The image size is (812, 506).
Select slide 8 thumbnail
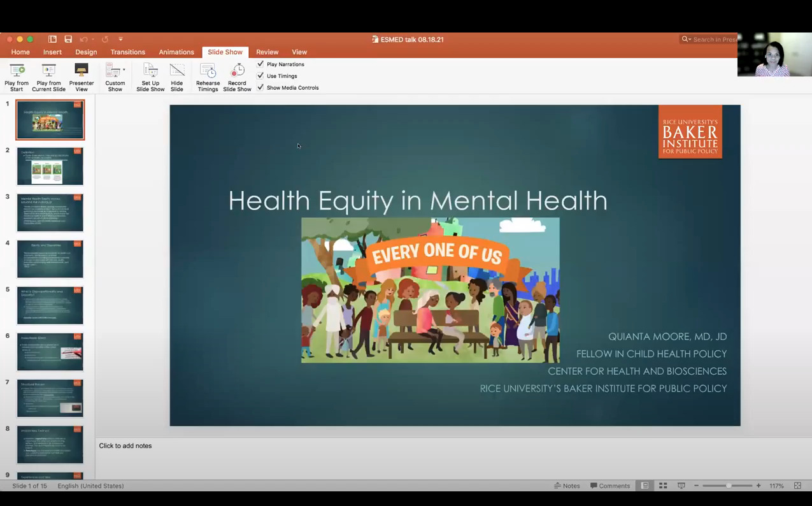tap(50, 445)
